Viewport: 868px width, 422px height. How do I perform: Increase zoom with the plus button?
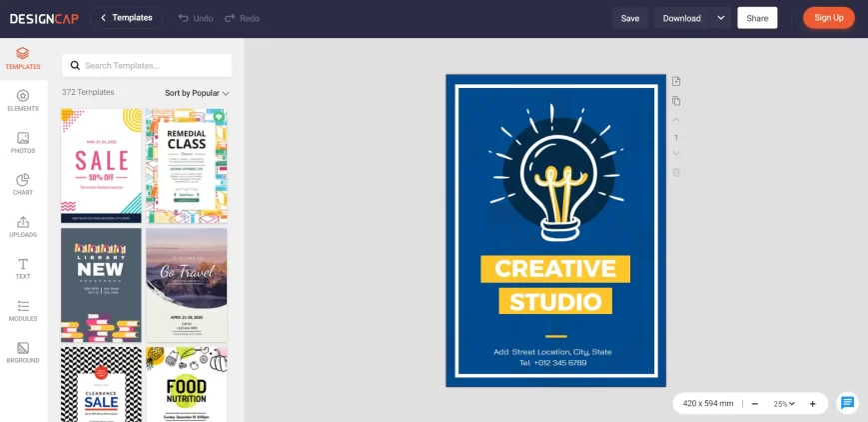[813, 404]
